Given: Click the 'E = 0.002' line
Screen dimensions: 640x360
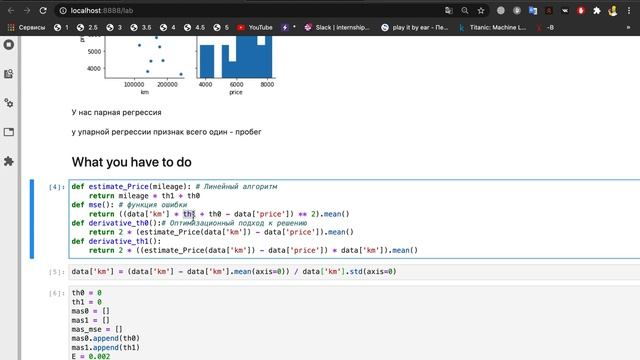Looking at the screenshot, I should 91,356.
